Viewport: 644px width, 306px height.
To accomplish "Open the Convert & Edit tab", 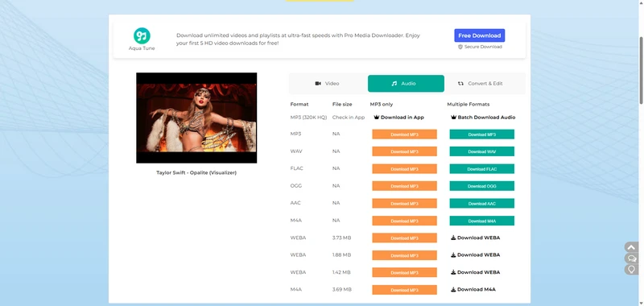I will point(480,84).
